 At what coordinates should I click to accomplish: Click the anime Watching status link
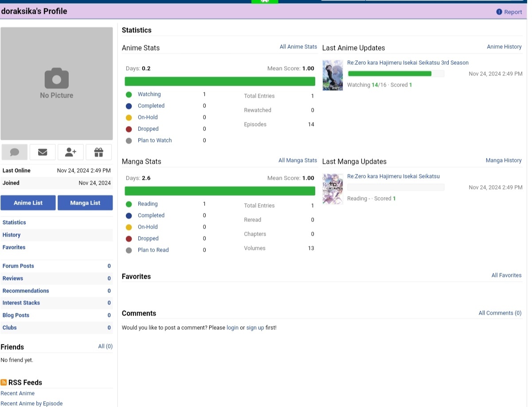pyautogui.click(x=149, y=94)
